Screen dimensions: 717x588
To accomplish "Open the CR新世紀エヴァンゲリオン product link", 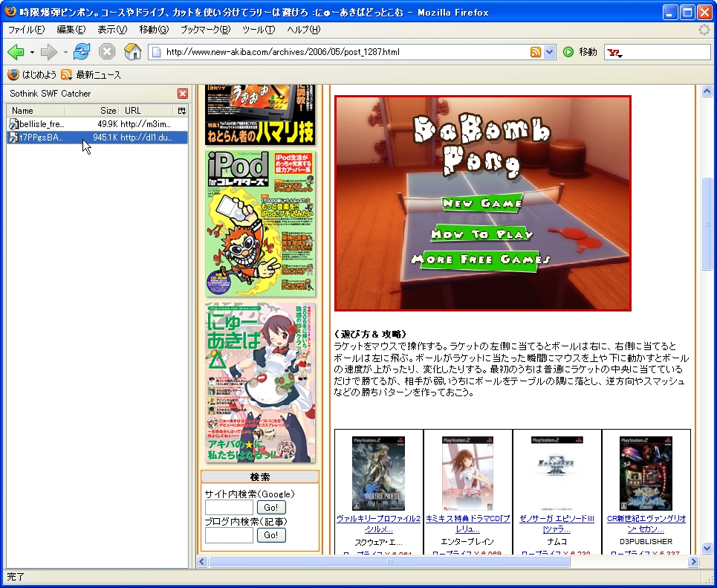I will click(646, 524).
